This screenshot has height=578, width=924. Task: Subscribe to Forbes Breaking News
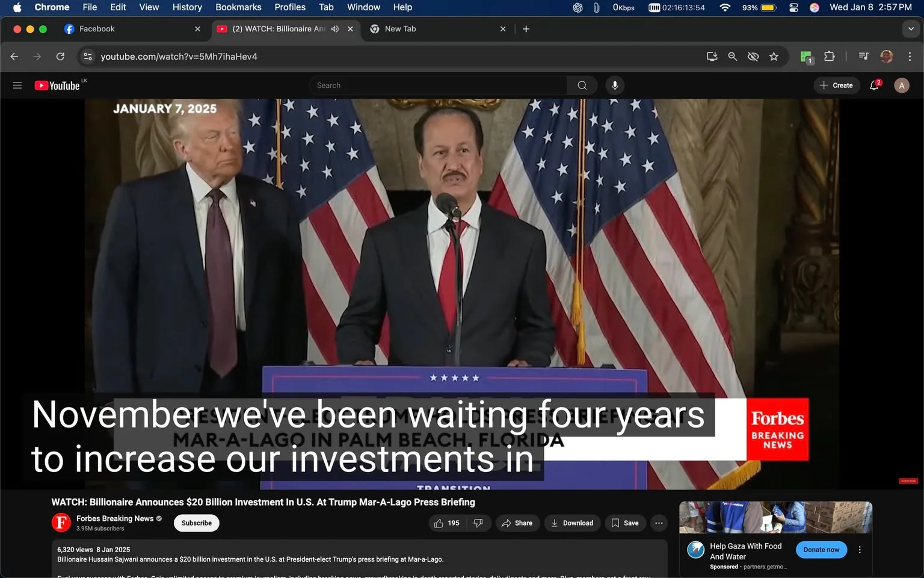196,523
